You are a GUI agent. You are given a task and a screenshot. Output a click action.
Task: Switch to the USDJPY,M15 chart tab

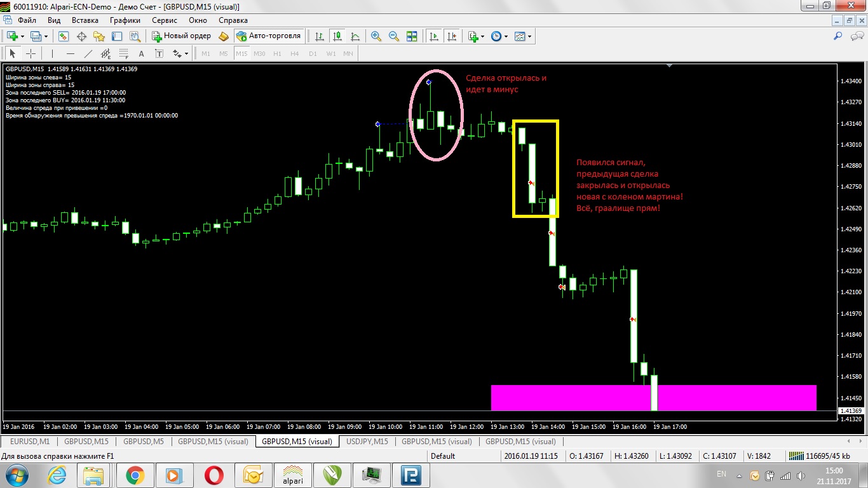click(x=367, y=441)
